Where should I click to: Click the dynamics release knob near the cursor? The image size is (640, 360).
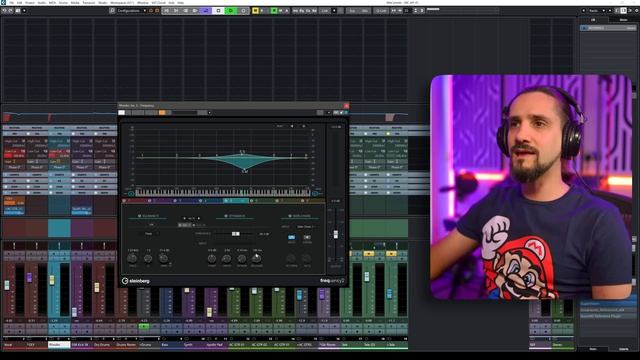(256, 258)
